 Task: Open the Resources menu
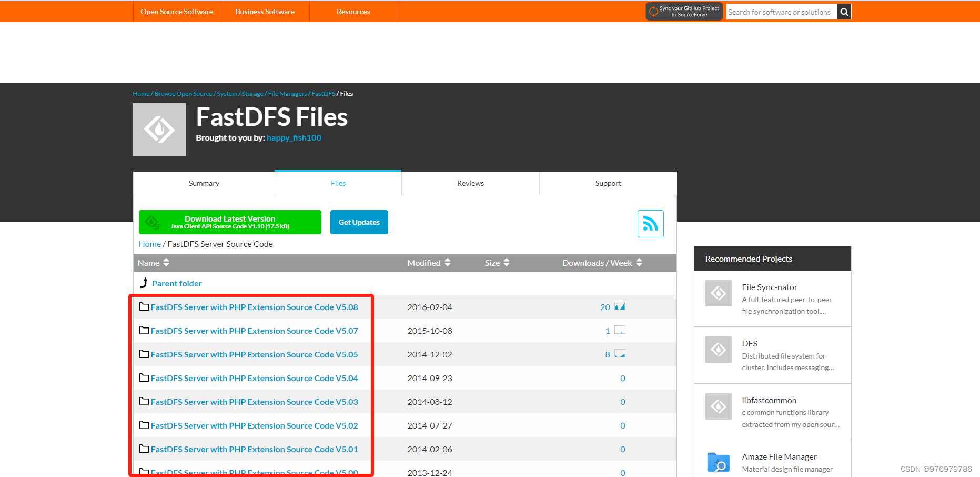(x=353, y=11)
